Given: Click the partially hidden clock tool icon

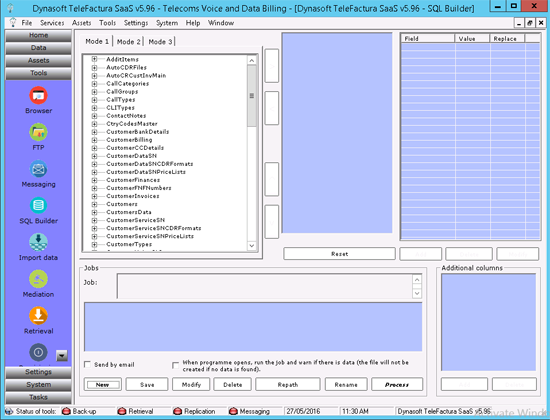Looking at the screenshot, I should click(38, 352).
